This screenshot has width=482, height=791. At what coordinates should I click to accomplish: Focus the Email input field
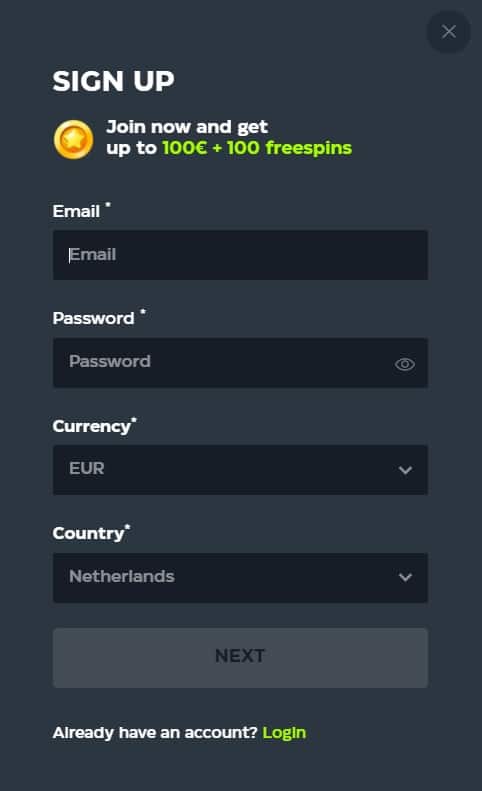(x=240, y=255)
